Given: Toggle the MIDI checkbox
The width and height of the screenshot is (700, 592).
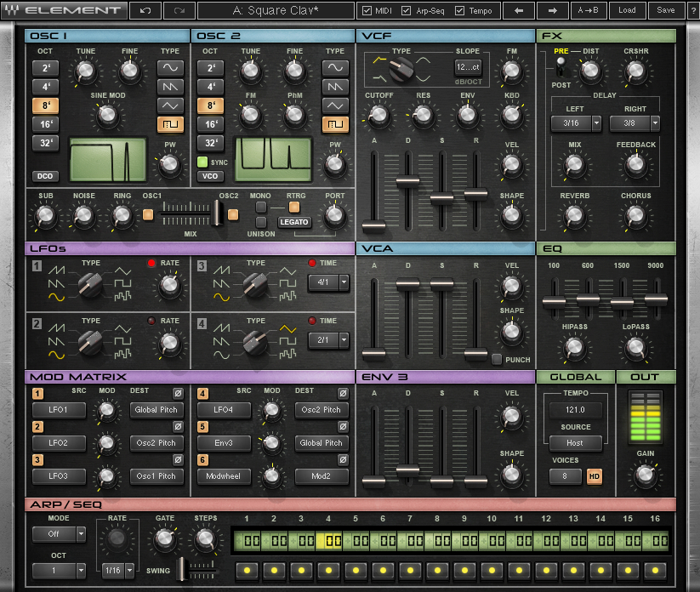Looking at the screenshot, I should click(x=367, y=11).
